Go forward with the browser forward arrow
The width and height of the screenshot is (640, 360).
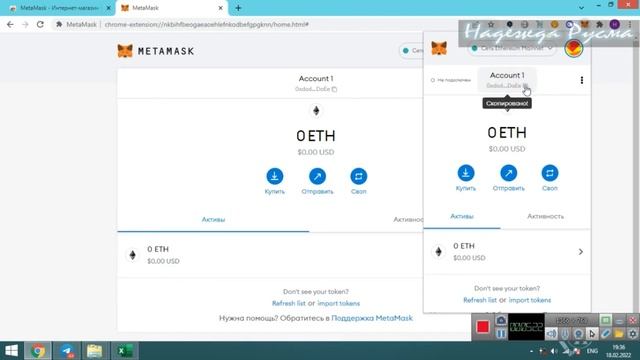tap(25, 24)
